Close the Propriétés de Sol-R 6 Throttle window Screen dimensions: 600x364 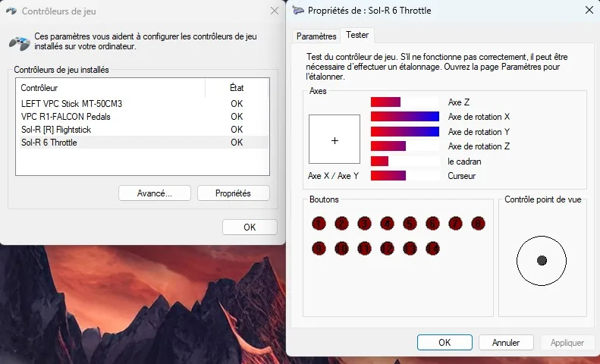point(589,10)
